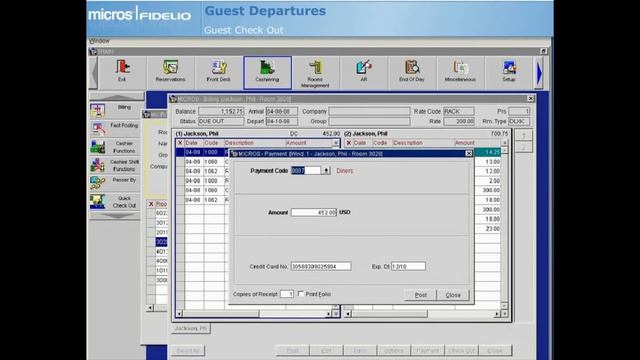
Task: Select the 12.00 amount row in window (2)
Action: [x=488, y=171]
